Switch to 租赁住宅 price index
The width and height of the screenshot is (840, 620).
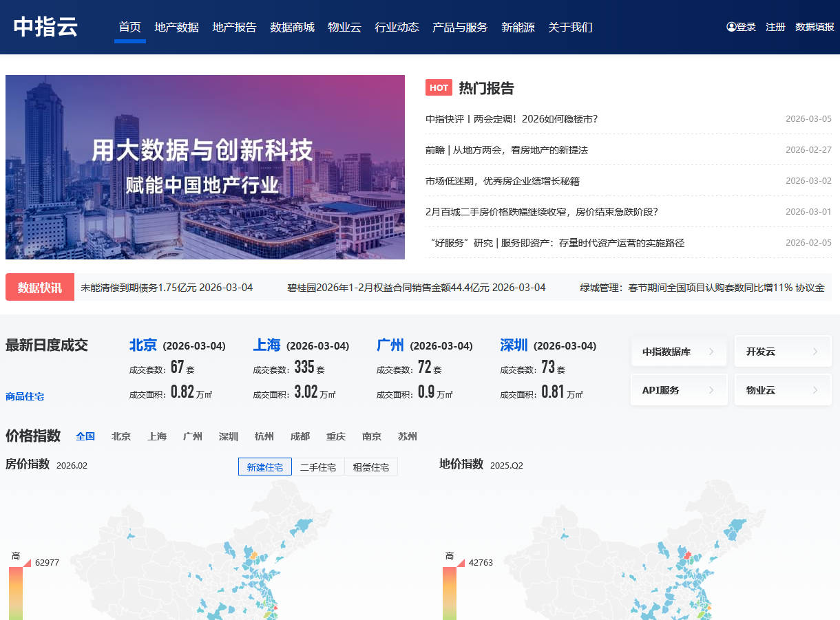coord(370,467)
